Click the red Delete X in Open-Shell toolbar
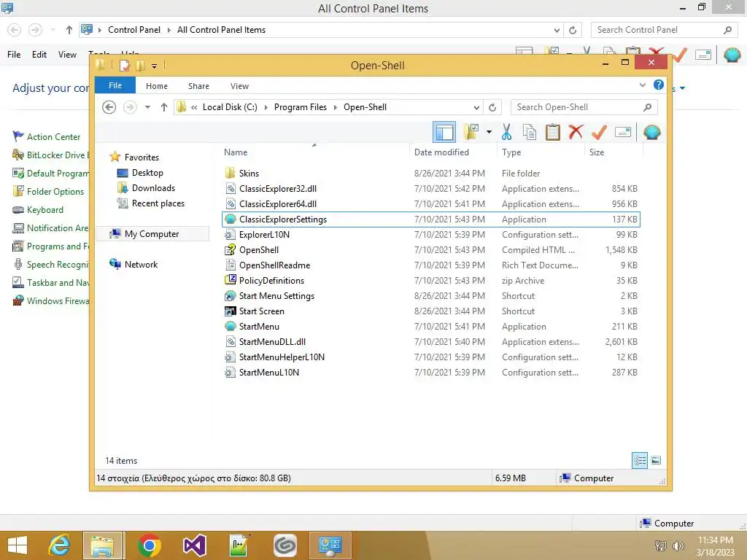 576,131
